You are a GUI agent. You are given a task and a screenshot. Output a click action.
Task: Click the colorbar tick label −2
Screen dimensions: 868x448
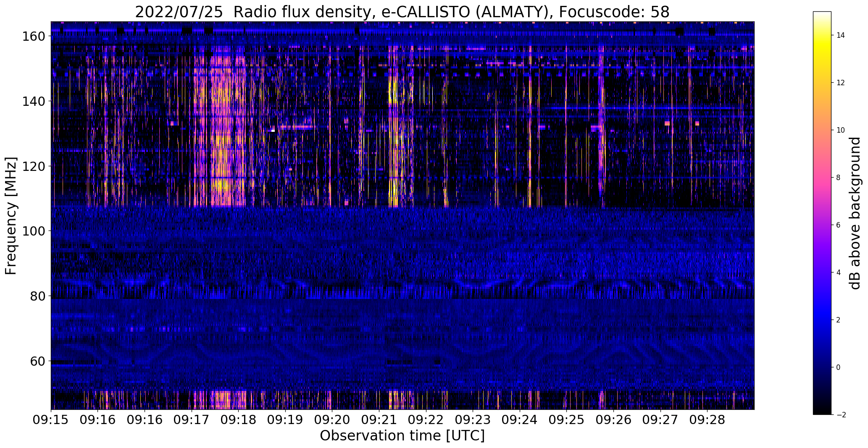pos(841,415)
